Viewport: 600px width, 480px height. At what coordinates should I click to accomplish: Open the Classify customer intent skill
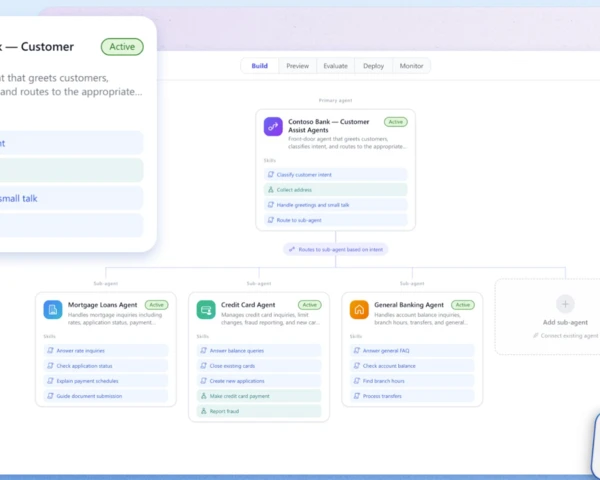335,175
